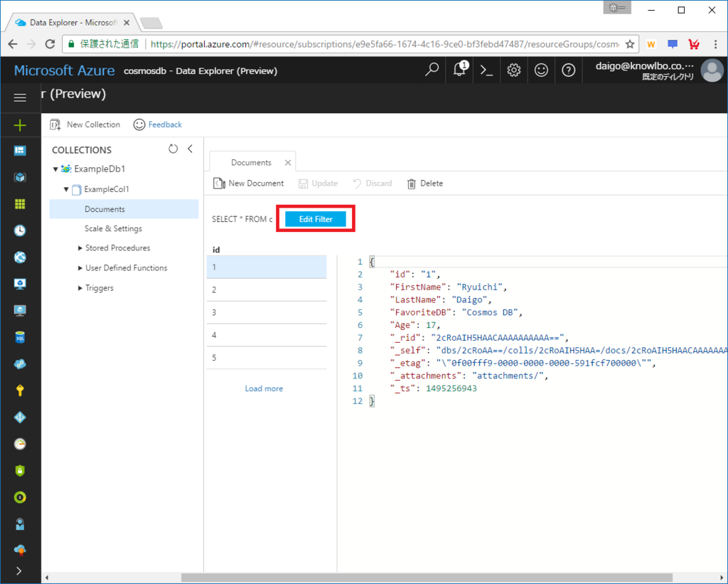Open the green shield Security sidebar icon
728x584 pixels.
click(x=20, y=471)
